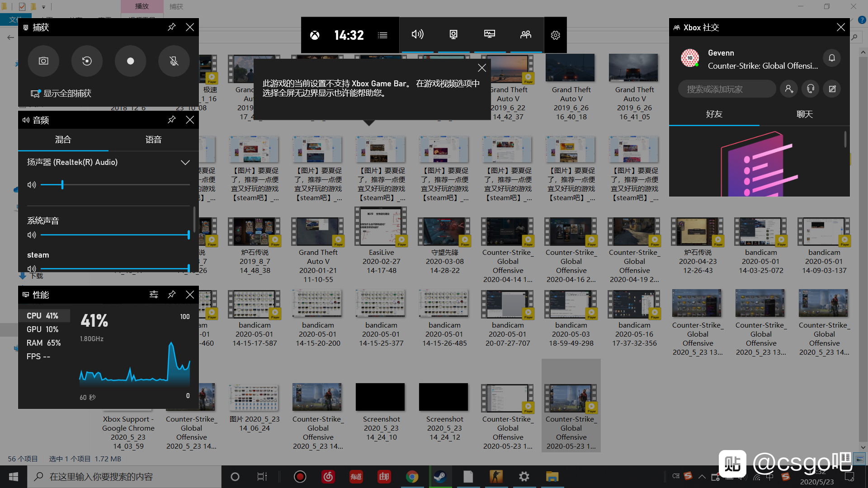Select Grand Theft Auto V 2019_6_26 16_41_05
The image size is (868, 488).
[x=634, y=88]
